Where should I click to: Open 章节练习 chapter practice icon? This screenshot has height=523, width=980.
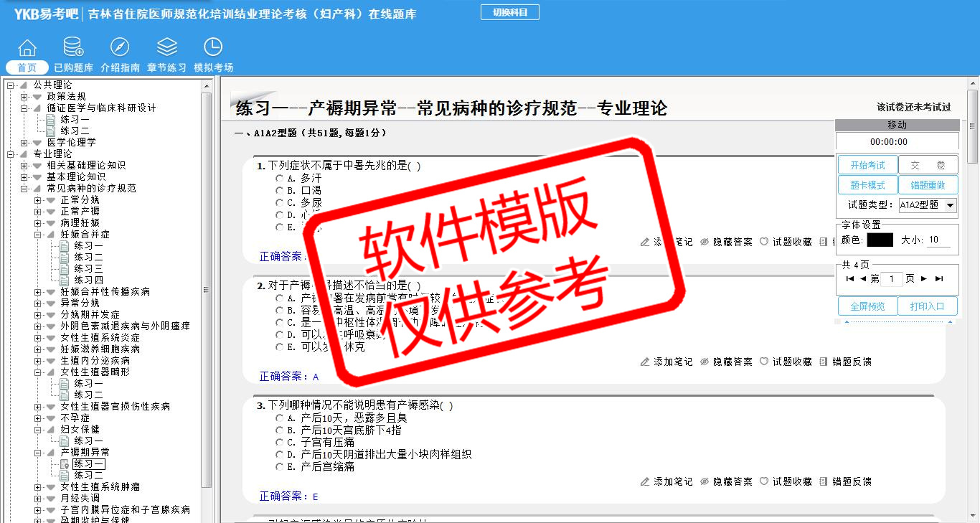pos(166,48)
